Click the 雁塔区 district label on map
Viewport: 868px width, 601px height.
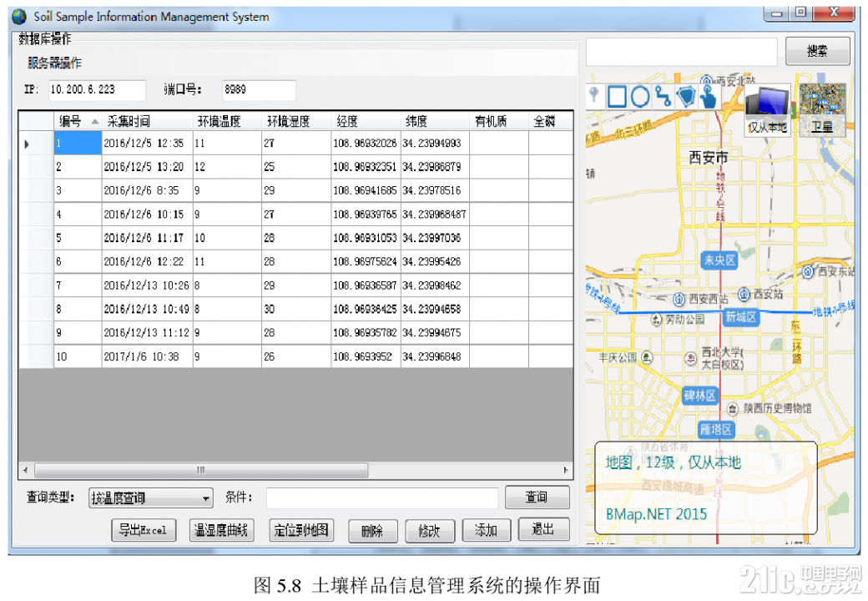(716, 429)
